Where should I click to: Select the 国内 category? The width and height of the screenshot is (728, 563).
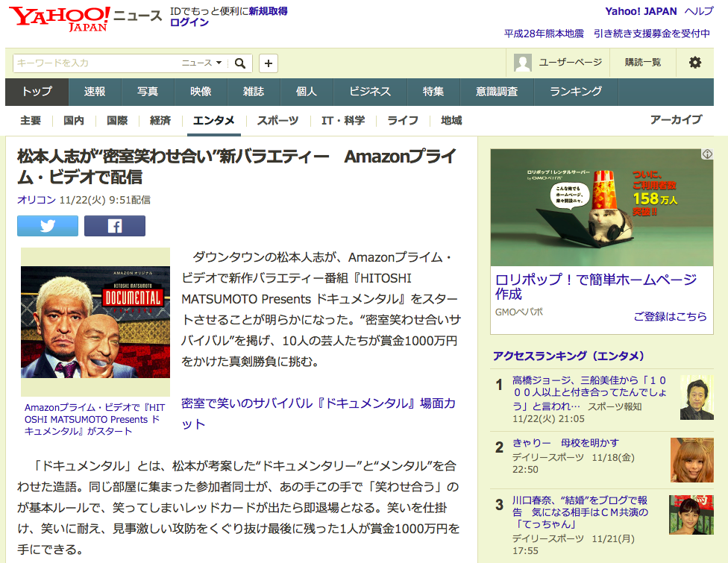[x=74, y=121]
